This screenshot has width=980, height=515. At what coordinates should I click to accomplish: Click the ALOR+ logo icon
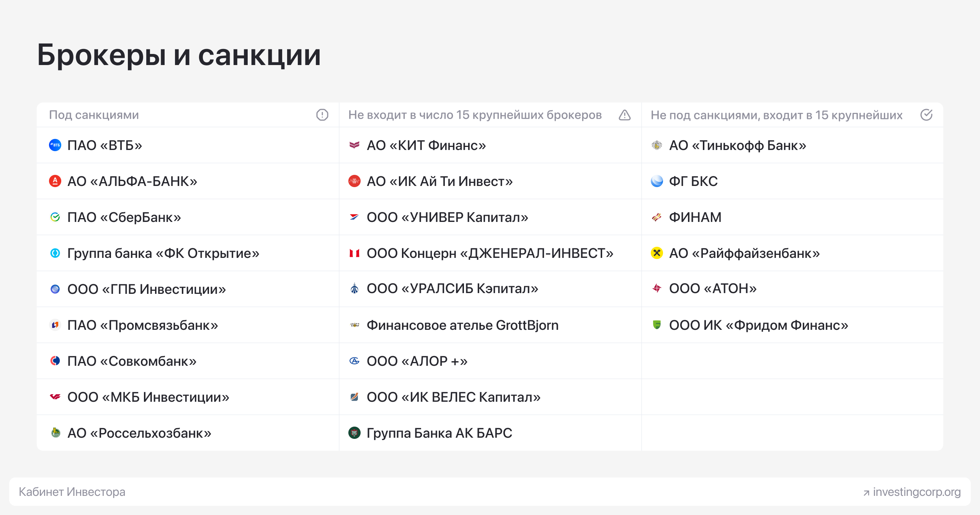click(x=354, y=361)
